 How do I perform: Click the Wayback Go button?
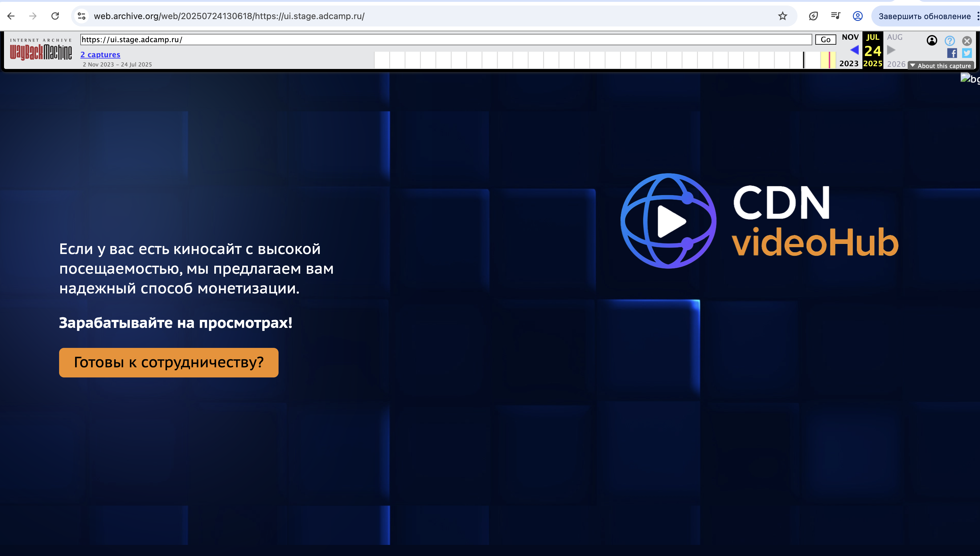[x=825, y=39]
